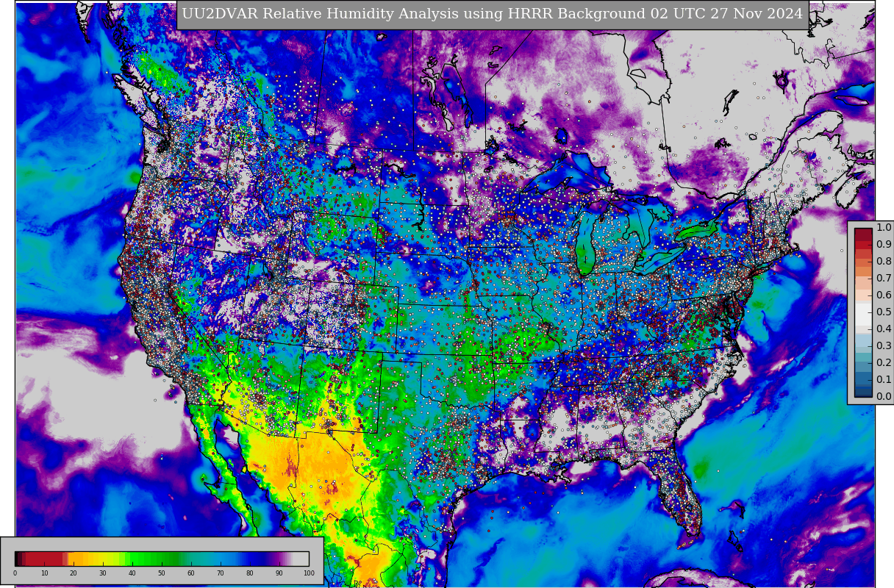
Task: Click the "50" tick on humidity colorbar
Action: click(x=162, y=573)
